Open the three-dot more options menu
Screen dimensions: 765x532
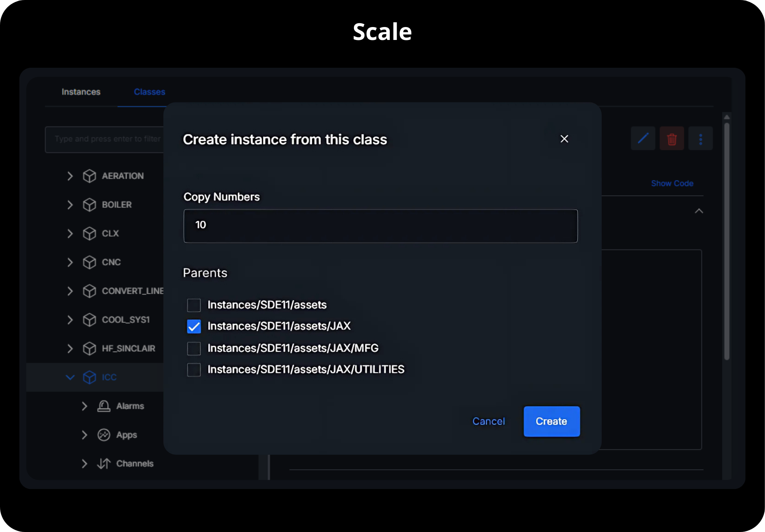(x=700, y=139)
